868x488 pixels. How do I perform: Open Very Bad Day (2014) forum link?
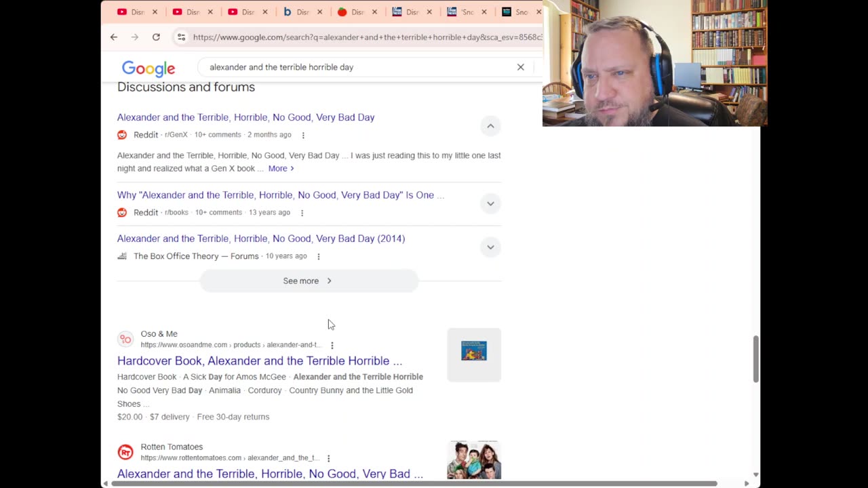click(261, 239)
